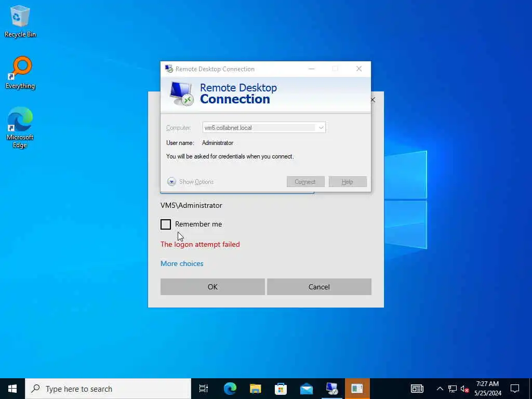Open the Everything search desktop shortcut
The image size is (532, 399).
20,73
